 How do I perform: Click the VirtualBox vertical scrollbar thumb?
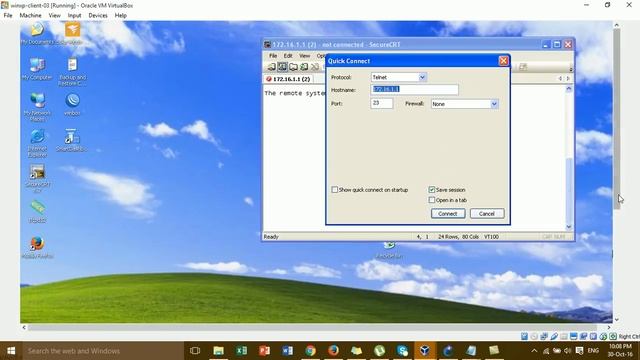[x=616, y=118]
